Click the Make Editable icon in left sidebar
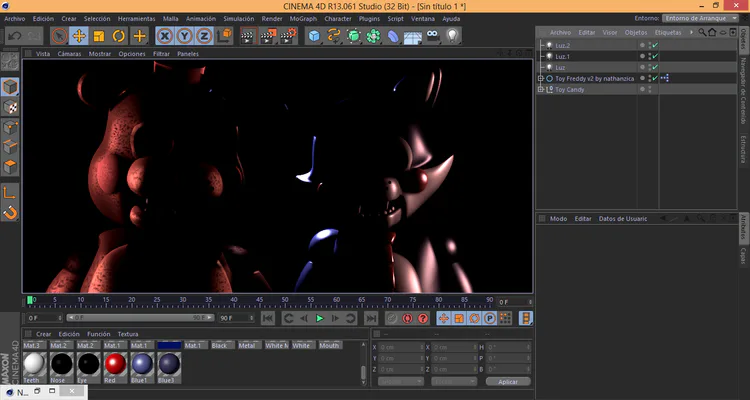 click(x=10, y=62)
